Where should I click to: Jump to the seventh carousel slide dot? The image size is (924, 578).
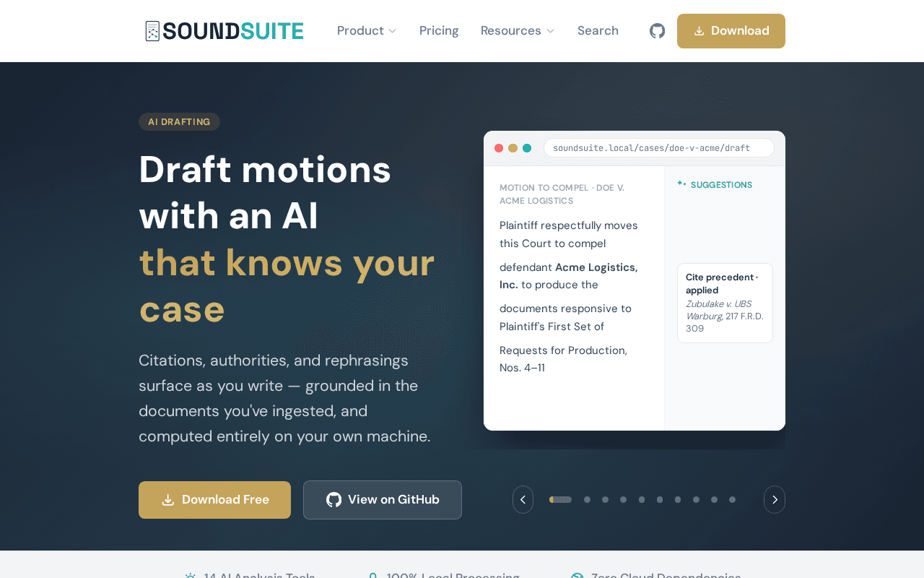click(678, 500)
